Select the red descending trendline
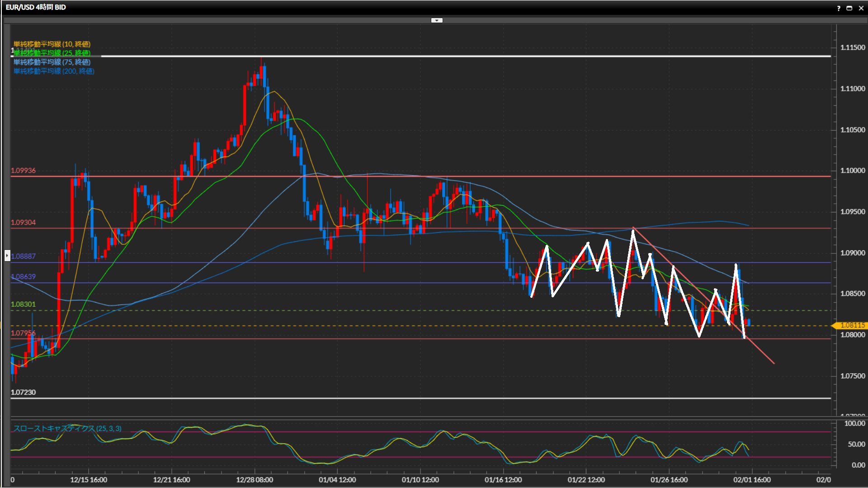Viewport: 868px width, 488px height. click(x=762, y=352)
